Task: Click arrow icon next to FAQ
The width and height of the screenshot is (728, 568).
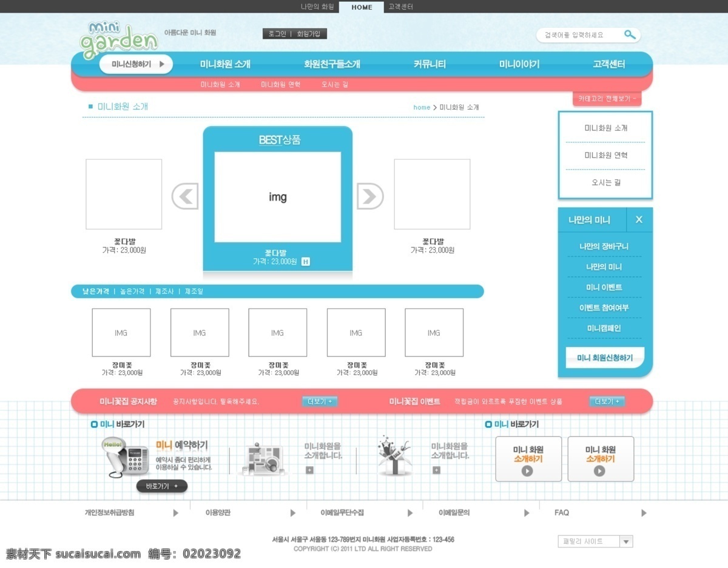Action: tap(644, 513)
